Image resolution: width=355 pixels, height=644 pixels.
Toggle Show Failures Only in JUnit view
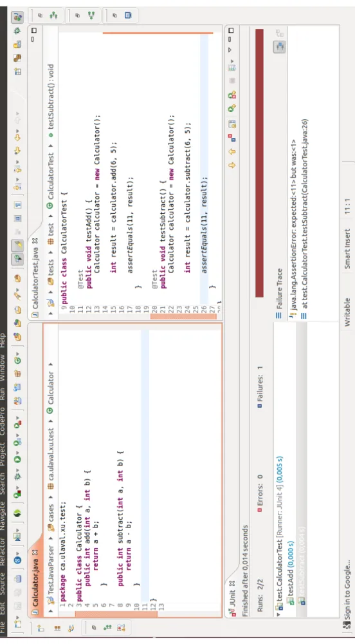coord(232,138)
